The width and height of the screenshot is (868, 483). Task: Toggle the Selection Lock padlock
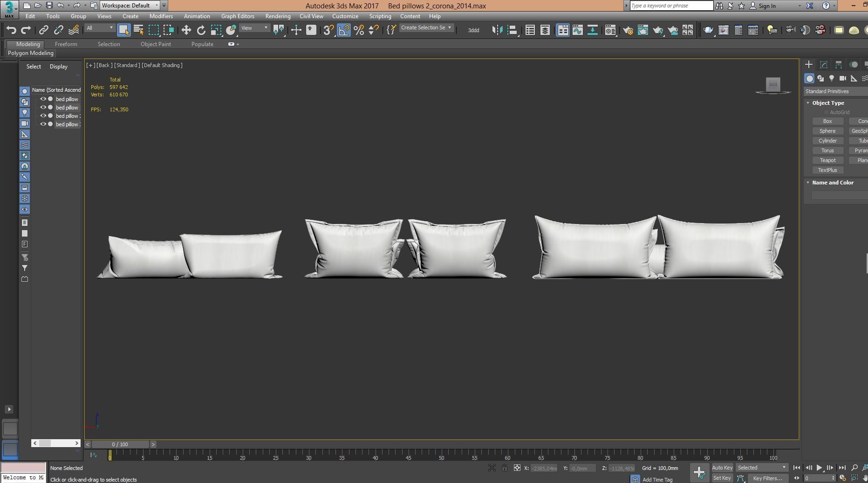coord(505,468)
